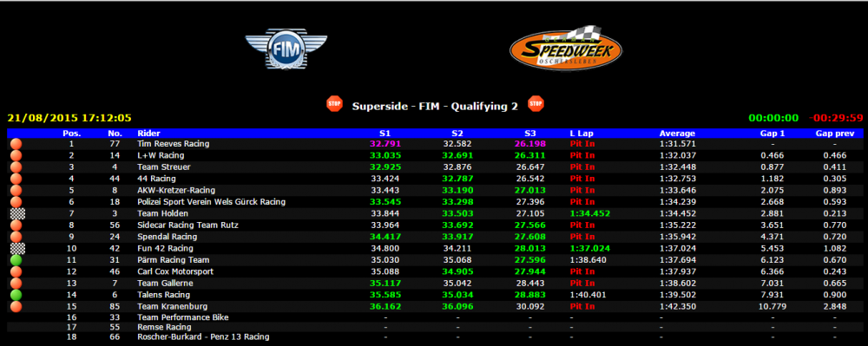This screenshot has height=346, width=868.
Task: Click the STOP sign left of the session title
Action: point(334,104)
